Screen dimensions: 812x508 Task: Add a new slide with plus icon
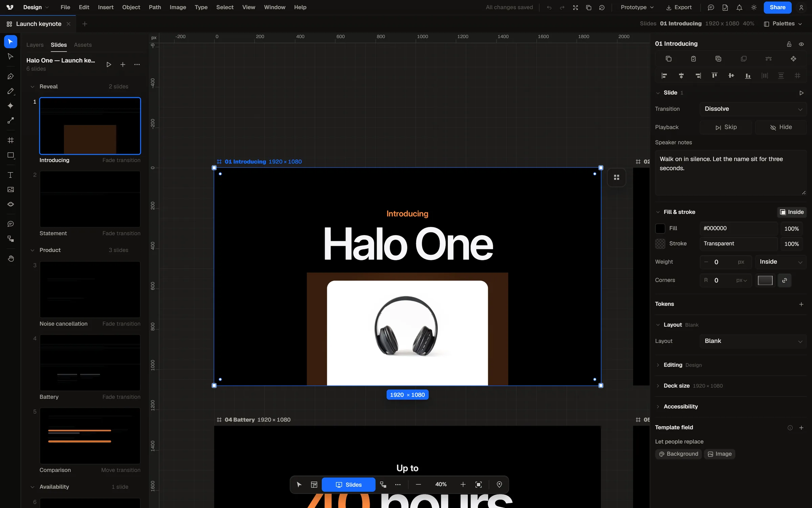[123, 64]
